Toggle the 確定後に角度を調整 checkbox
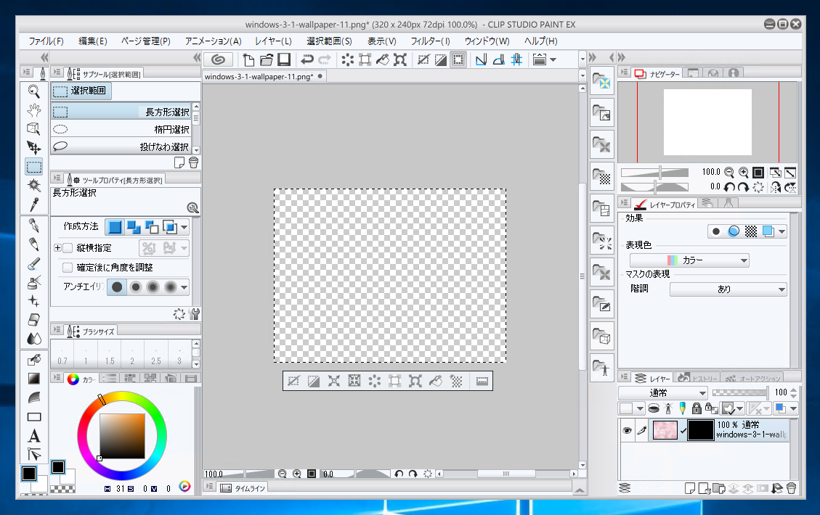 tap(67, 267)
